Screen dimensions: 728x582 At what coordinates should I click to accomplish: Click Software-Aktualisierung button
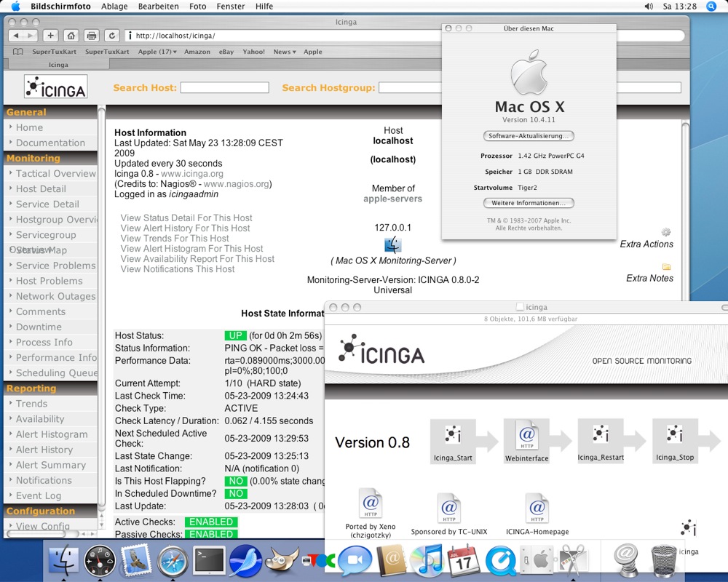pyautogui.click(x=529, y=136)
